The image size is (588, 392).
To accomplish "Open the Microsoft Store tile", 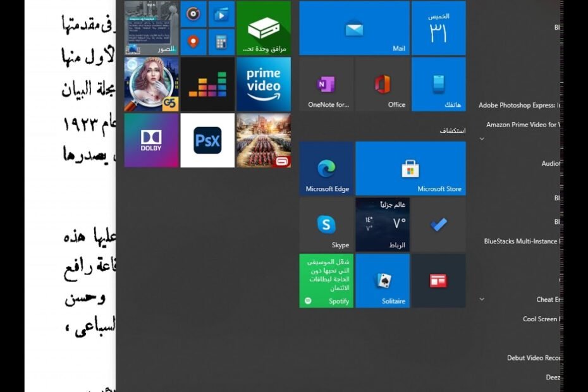I will coord(410,168).
